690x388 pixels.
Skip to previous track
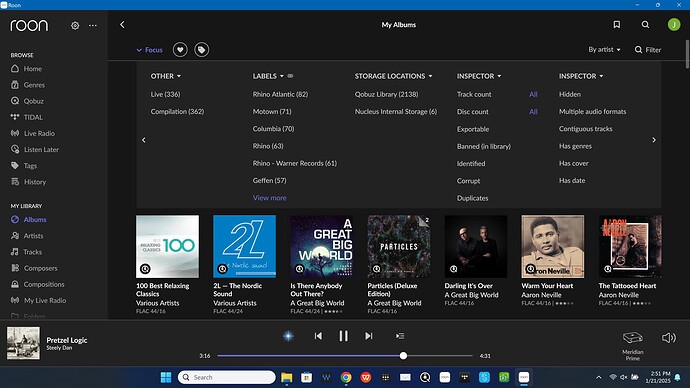tap(318, 336)
